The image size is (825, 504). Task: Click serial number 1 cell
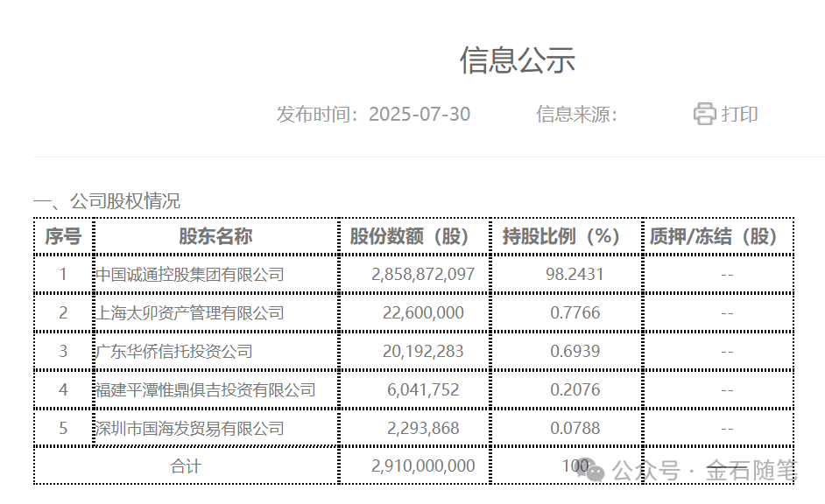pyautogui.click(x=63, y=275)
